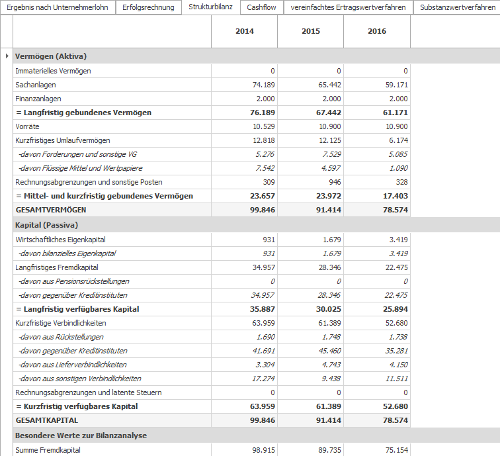This screenshot has width=500, height=456.
Task: Click value 61.171 in 2016 column
Action: [395, 113]
